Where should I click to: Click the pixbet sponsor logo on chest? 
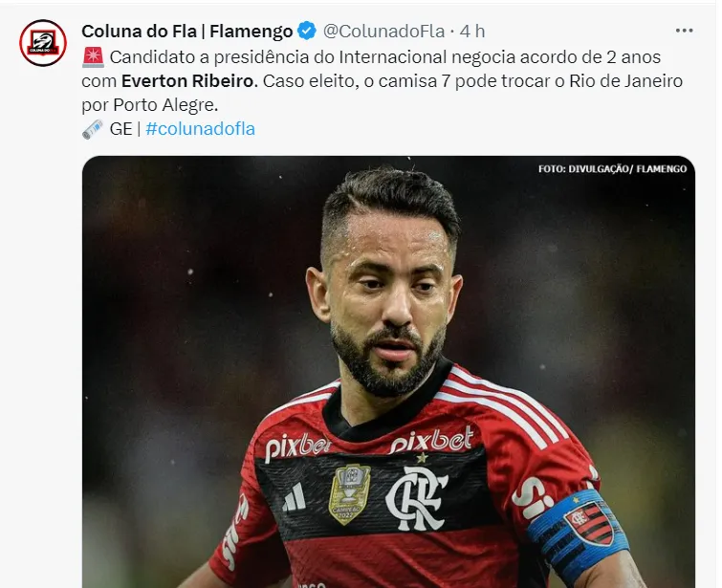pos(432,440)
